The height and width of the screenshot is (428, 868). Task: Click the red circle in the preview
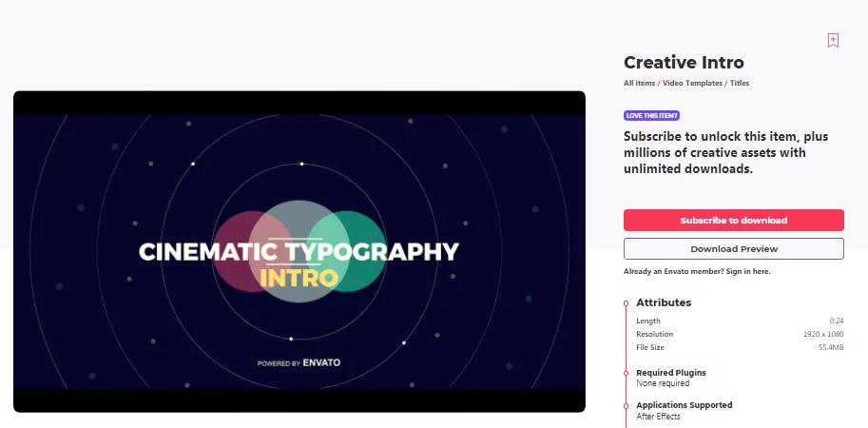pyautogui.click(x=236, y=251)
